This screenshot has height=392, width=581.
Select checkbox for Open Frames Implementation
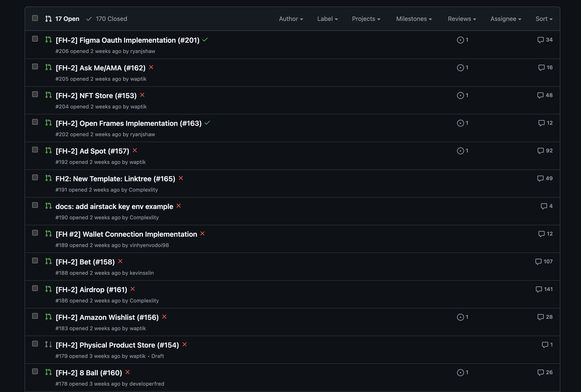point(35,122)
